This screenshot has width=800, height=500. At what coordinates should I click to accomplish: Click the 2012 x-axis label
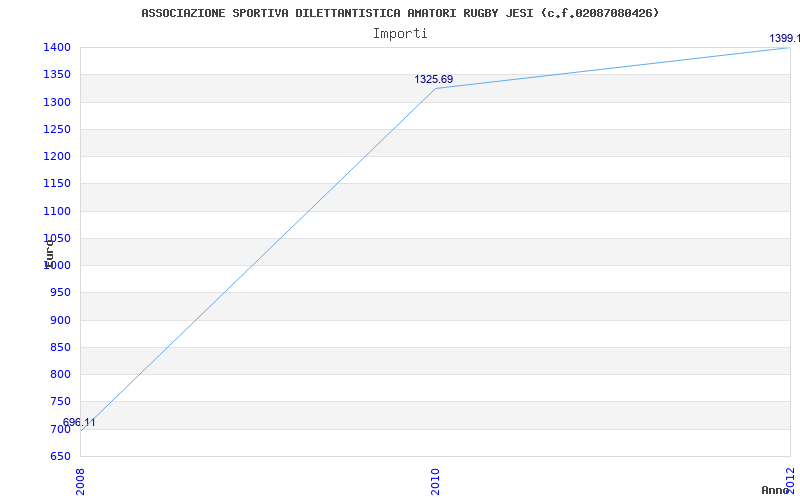(x=791, y=481)
